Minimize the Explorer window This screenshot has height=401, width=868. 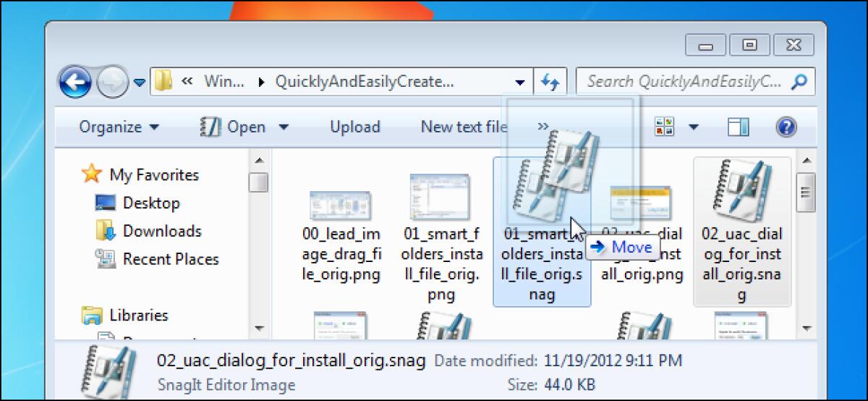click(706, 46)
